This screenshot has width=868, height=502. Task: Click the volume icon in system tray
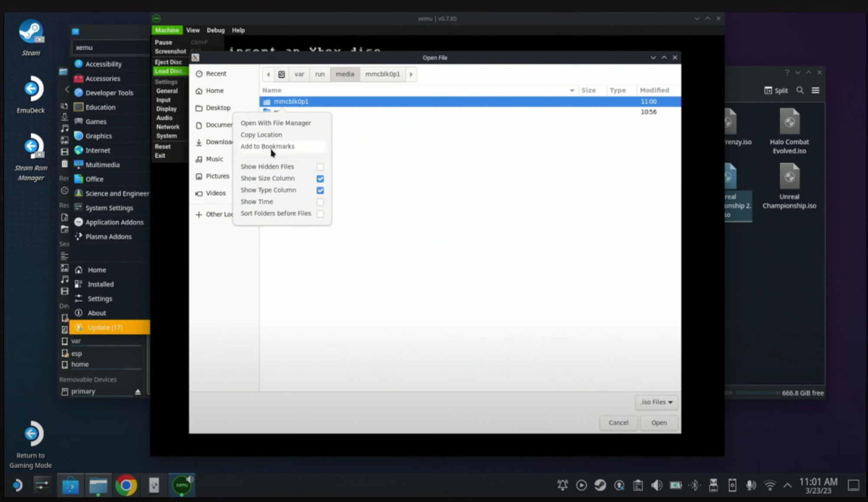pos(657,485)
